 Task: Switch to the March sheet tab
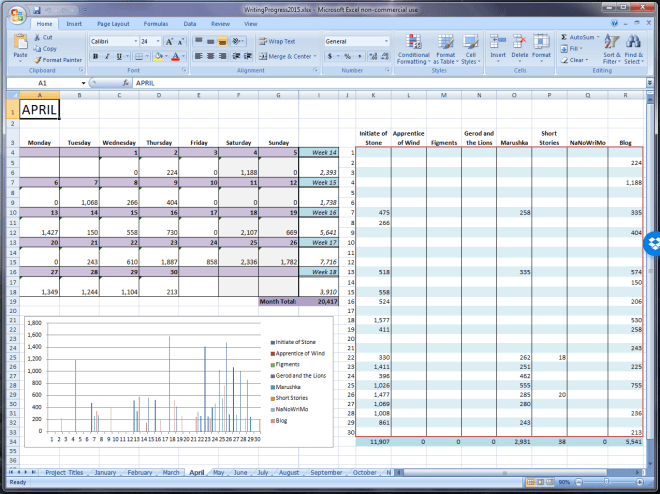[x=172, y=472]
